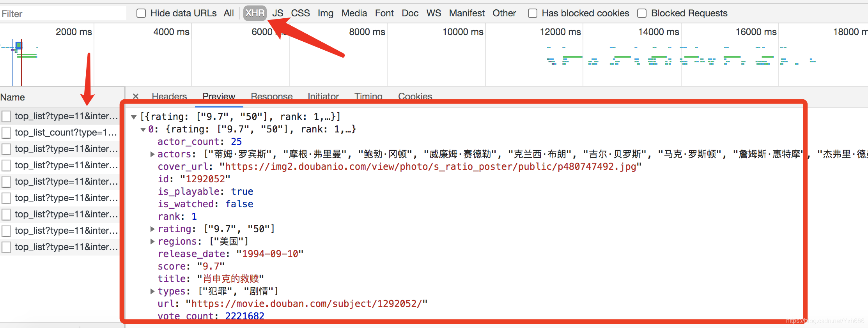The image size is (868, 328).
Task: Click the actor_count value 25
Action: [236, 142]
